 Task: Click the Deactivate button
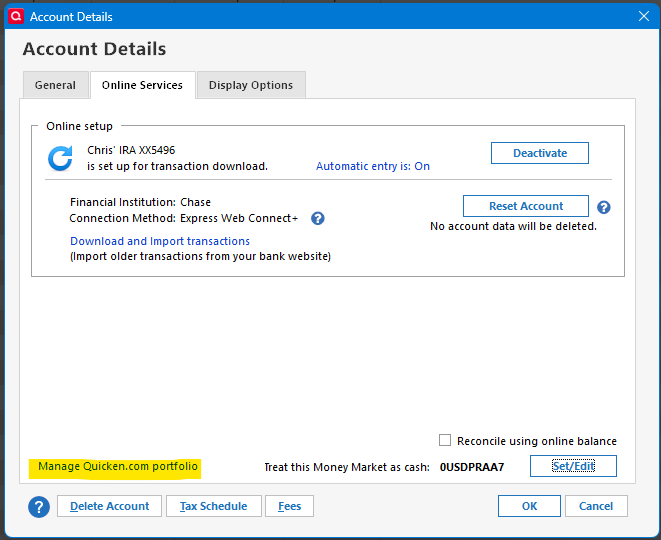tap(540, 153)
